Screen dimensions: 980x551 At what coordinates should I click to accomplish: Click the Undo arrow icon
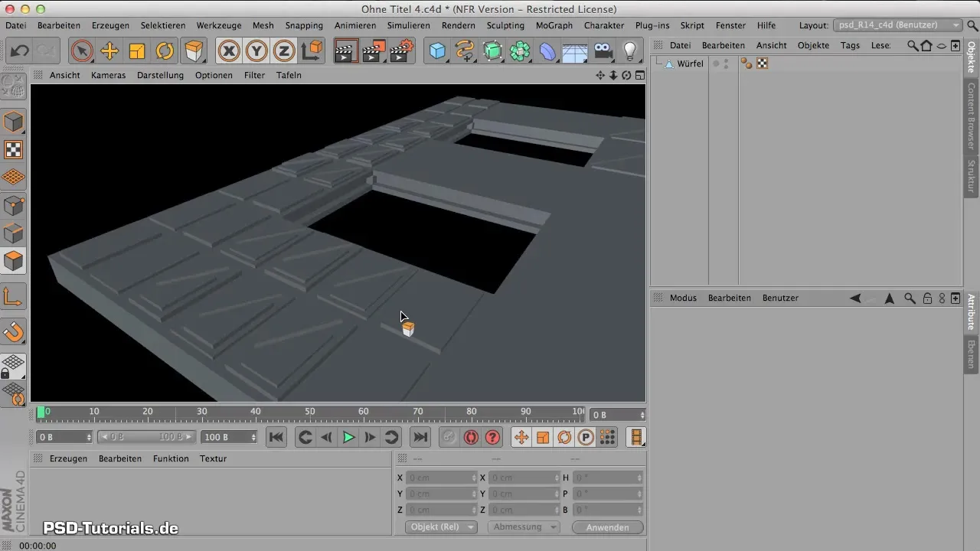tap(20, 51)
